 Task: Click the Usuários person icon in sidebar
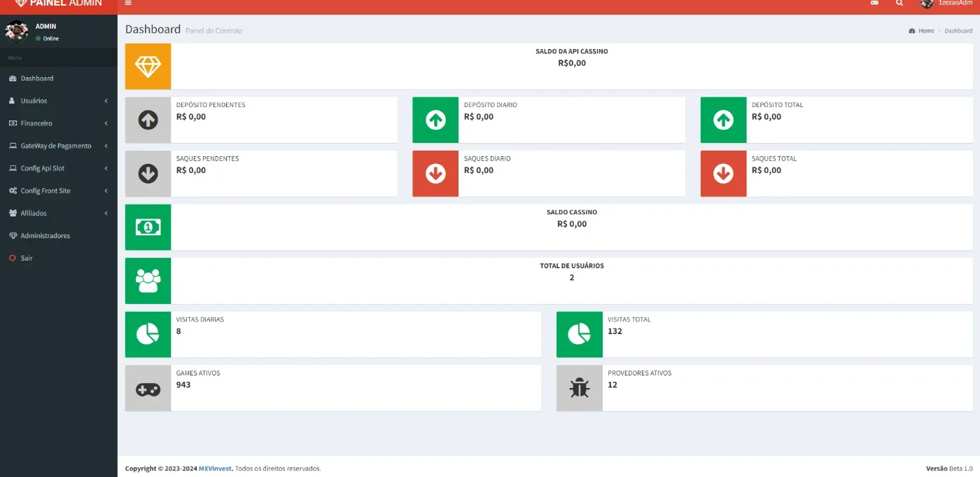click(x=12, y=101)
